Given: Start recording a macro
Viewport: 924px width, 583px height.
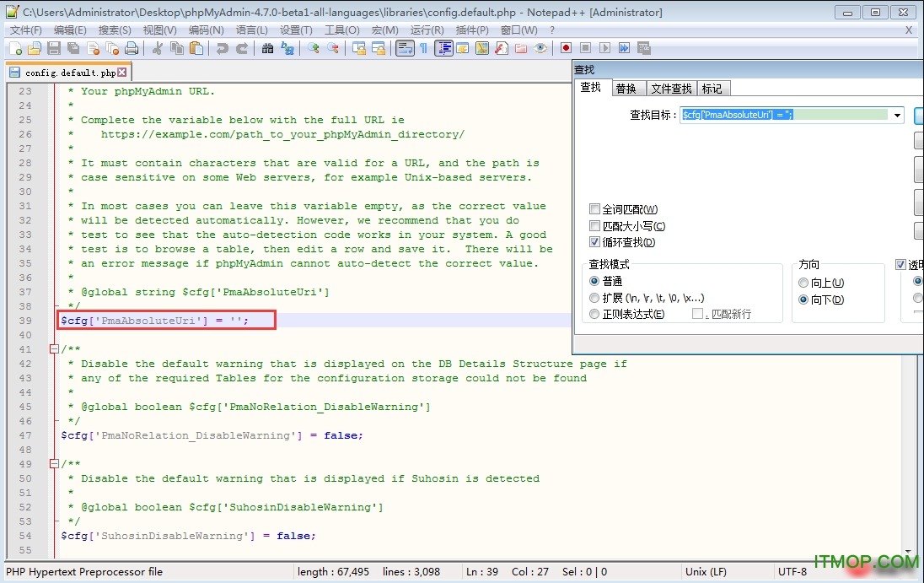Looking at the screenshot, I should pyautogui.click(x=566, y=48).
